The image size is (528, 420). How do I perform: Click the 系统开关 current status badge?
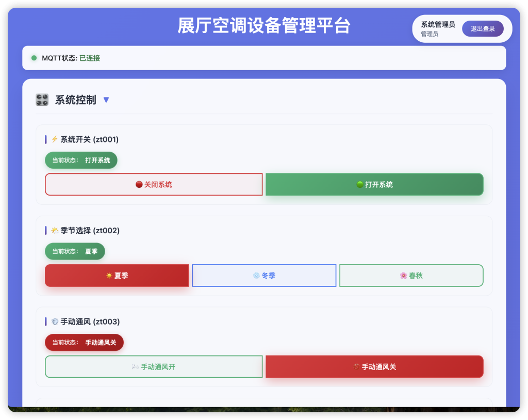[81, 160]
